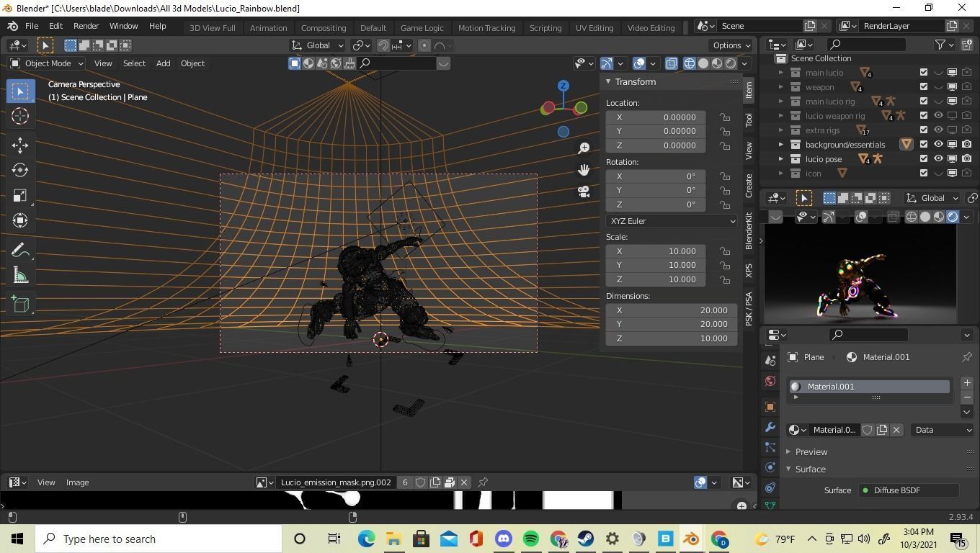This screenshot has height=553, width=980.
Task: Click the Scale X value field
Action: click(656, 251)
